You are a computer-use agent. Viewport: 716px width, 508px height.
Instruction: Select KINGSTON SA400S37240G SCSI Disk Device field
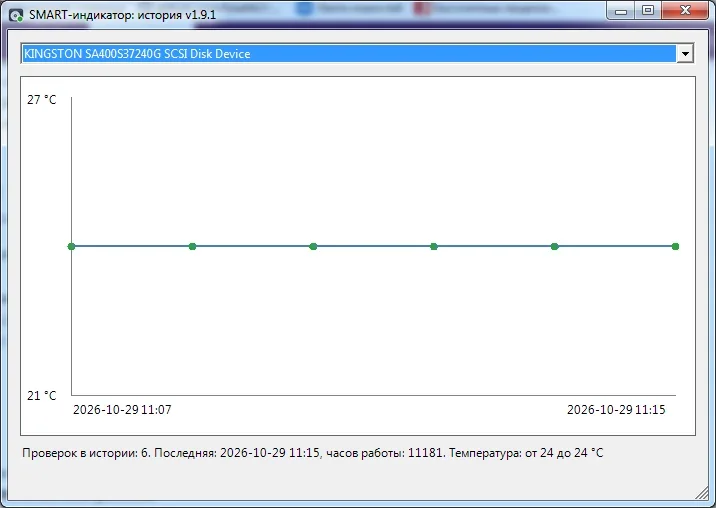[x=357, y=53]
